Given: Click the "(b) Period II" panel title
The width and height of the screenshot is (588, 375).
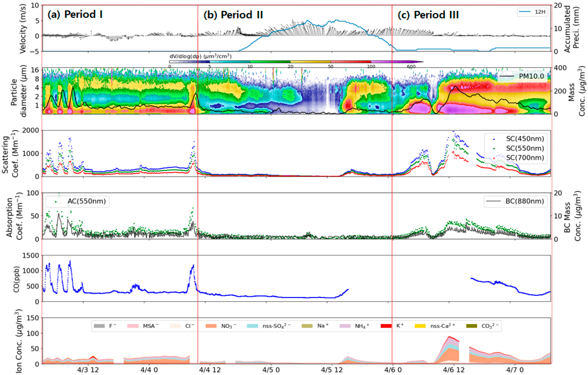Looking at the screenshot, I should (x=233, y=15).
